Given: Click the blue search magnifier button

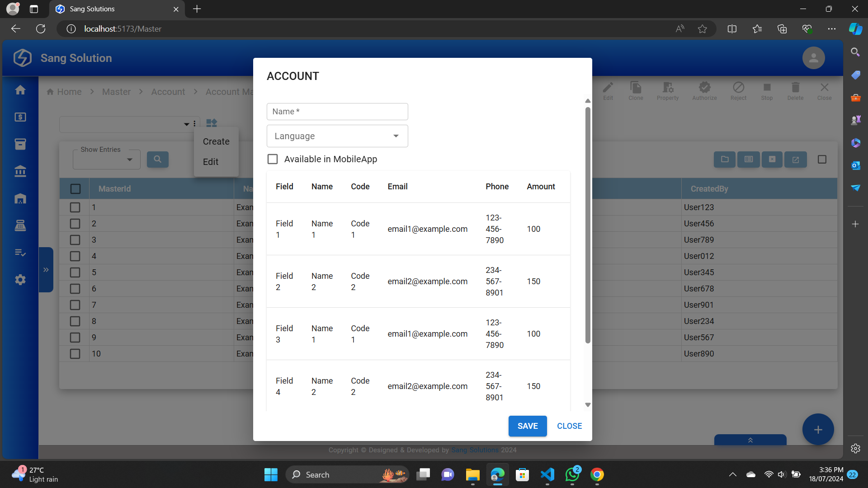Looking at the screenshot, I should coord(157,159).
